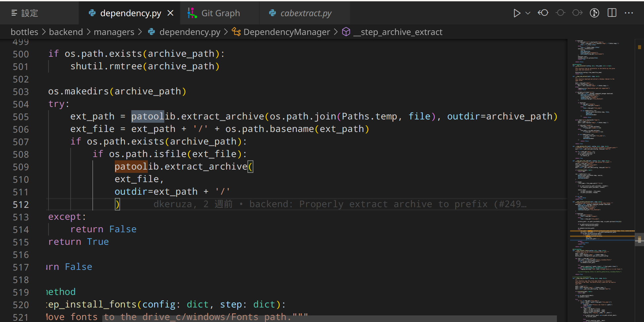The image size is (644, 322).
Task: Click the __step_archive_extract method symbol icon
Action: pyautogui.click(x=346, y=32)
